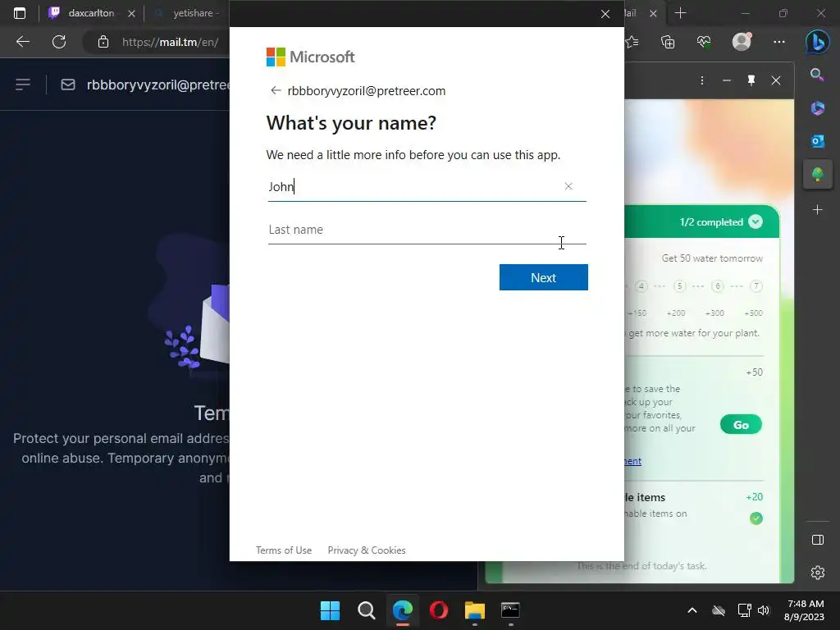
Task: Click the mail.tm envelope icon
Action: click(68, 84)
